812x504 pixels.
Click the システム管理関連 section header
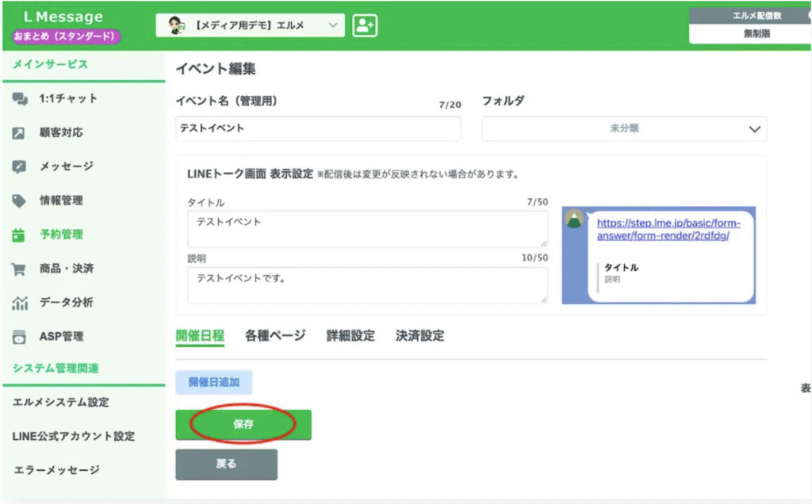(x=56, y=368)
